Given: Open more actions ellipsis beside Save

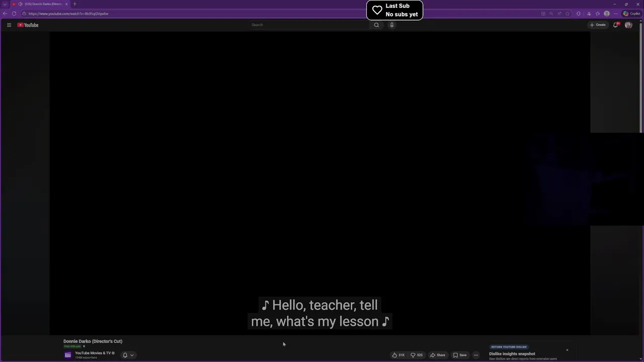Looking at the screenshot, I should 476,355.
